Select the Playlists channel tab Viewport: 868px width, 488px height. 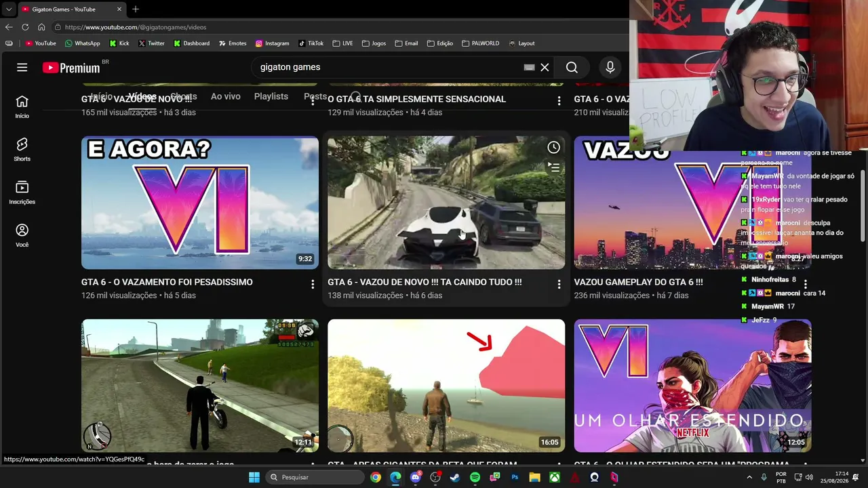coord(271,97)
